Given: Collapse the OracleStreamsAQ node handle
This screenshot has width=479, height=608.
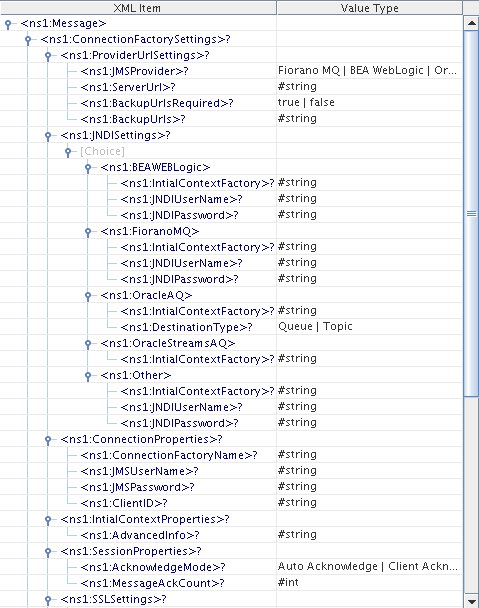Looking at the screenshot, I should coord(88,344).
